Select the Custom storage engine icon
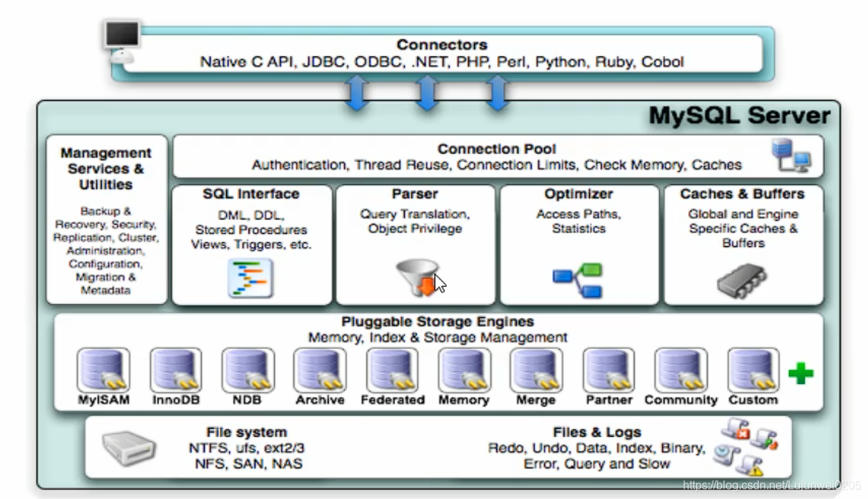 (753, 370)
